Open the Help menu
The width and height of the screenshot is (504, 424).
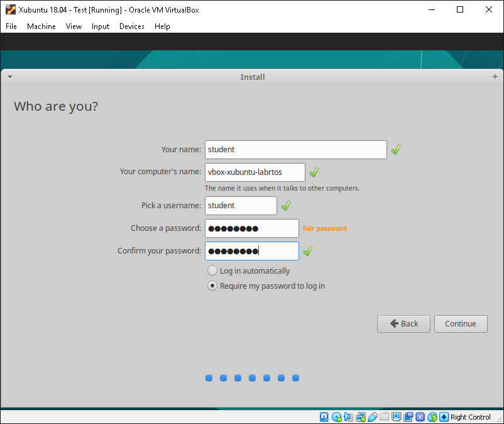click(162, 26)
